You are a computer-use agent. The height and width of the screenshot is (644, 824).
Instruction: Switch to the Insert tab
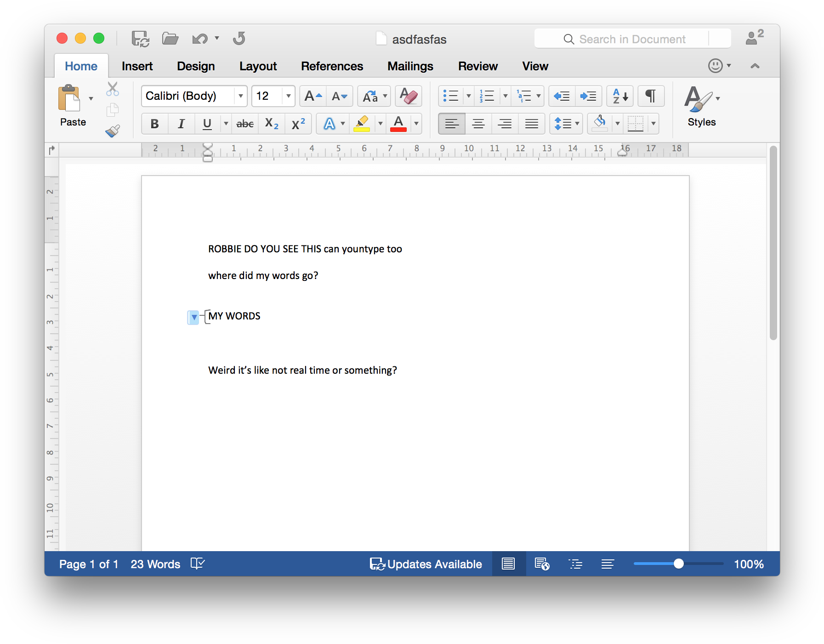pyautogui.click(x=137, y=66)
